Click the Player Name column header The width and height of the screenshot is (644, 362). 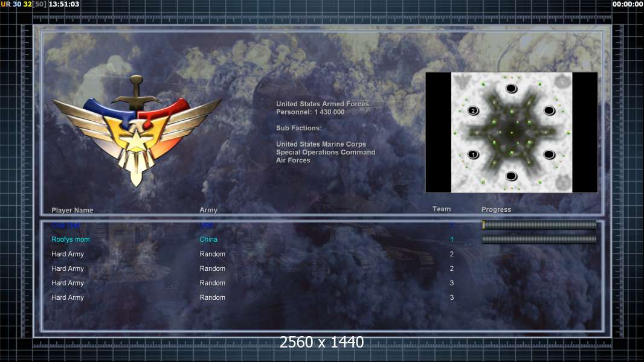pos(72,211)
